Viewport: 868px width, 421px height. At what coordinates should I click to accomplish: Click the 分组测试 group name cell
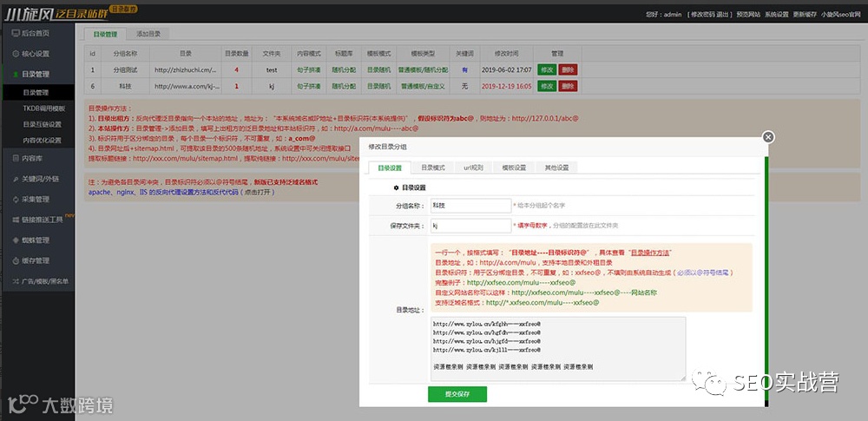click(124, 69)
